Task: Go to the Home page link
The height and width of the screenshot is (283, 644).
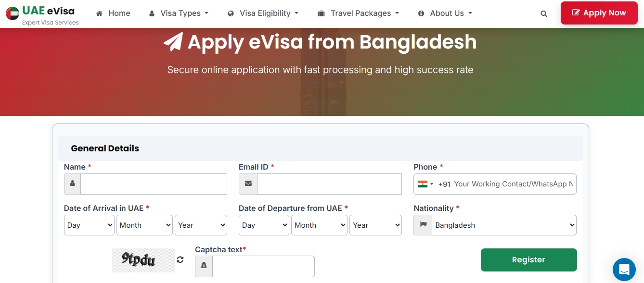Action: tap(114, 13)
